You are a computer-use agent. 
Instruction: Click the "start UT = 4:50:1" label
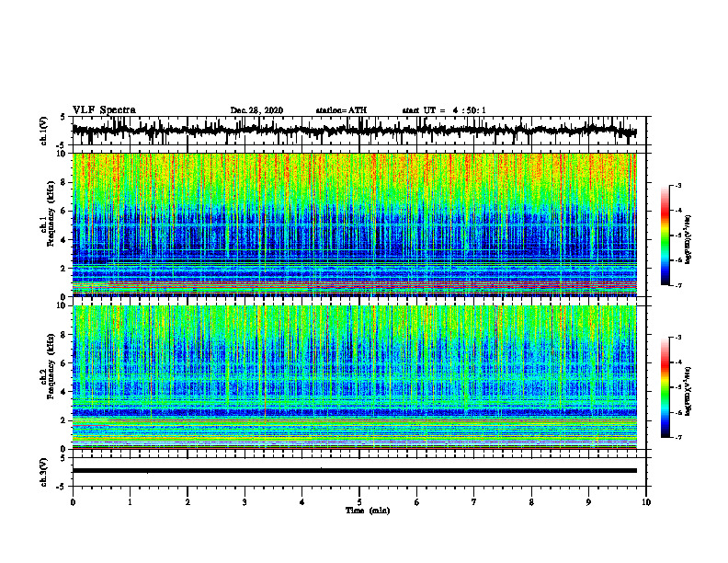click(443, 110)
